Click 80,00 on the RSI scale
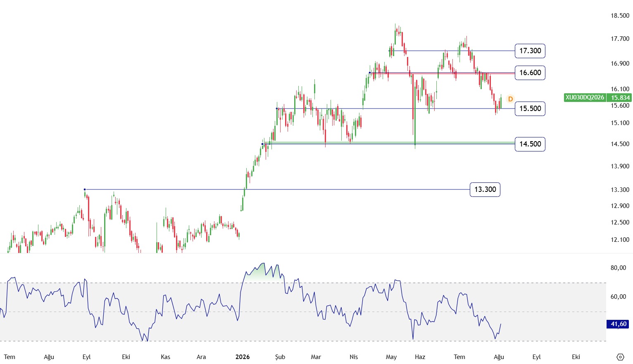 pos(618,268)
